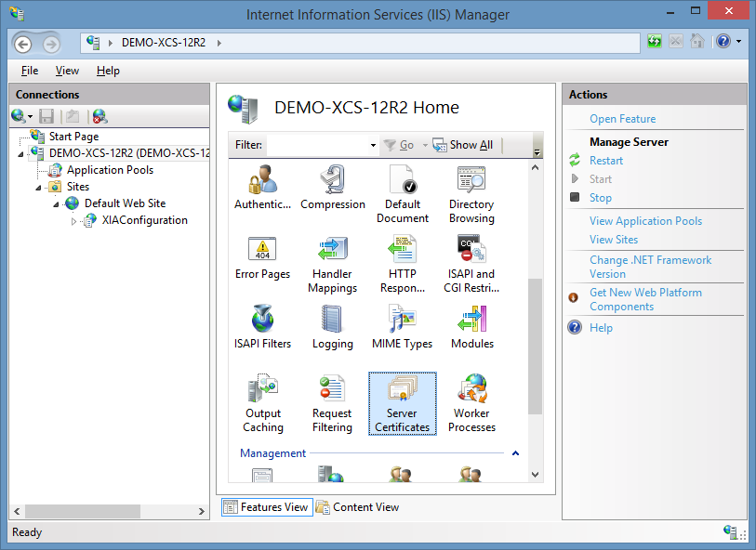Click scroll-up arrow of feature list
The image size is (756, 550).
click(x=535, y=167)
